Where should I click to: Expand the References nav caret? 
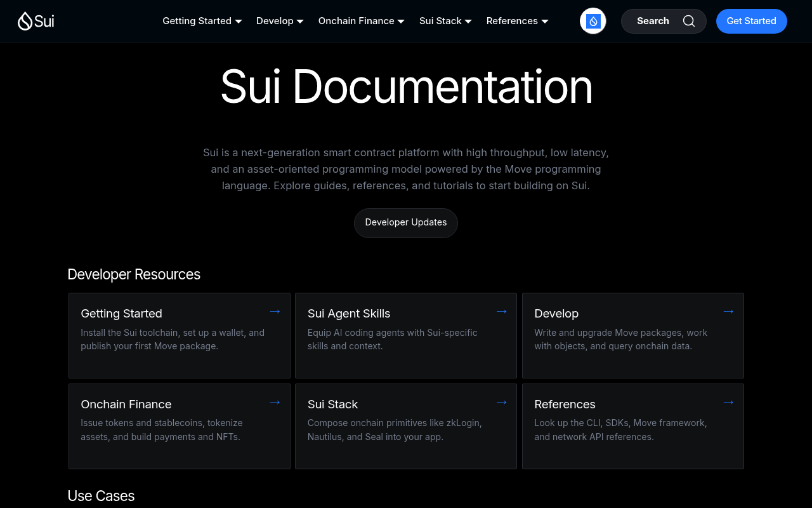(544, 22)
